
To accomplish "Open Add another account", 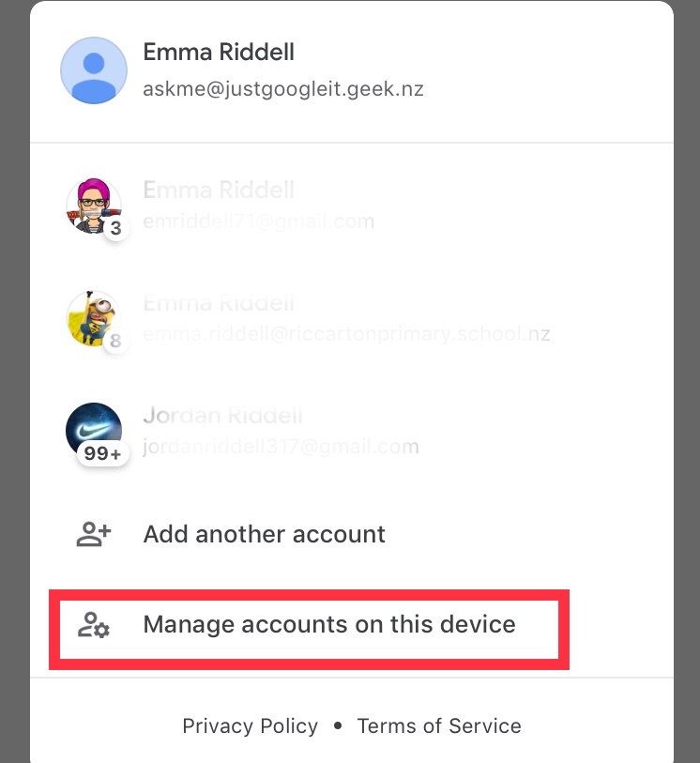I will click(264, 534).
